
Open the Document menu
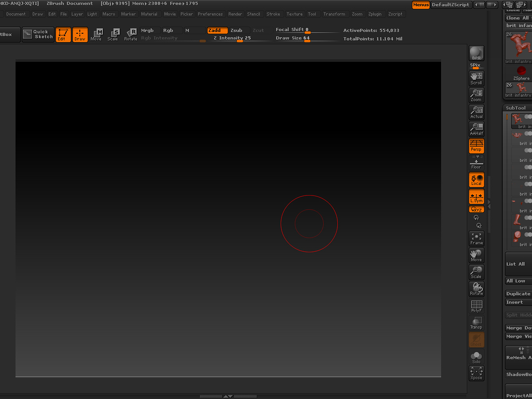16,14
